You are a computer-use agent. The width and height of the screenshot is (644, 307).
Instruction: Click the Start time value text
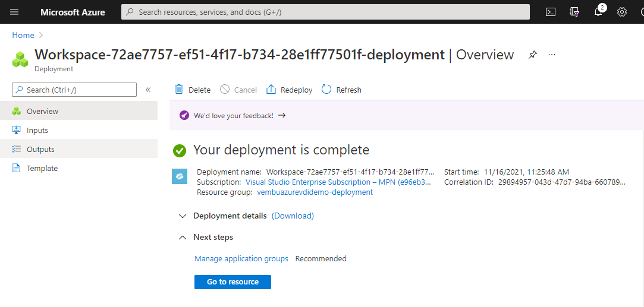tap(526, 172)
